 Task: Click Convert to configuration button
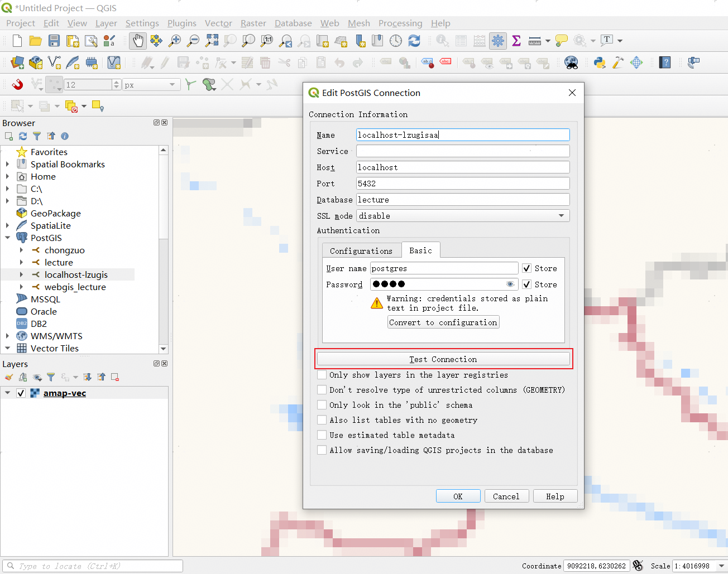443,322
